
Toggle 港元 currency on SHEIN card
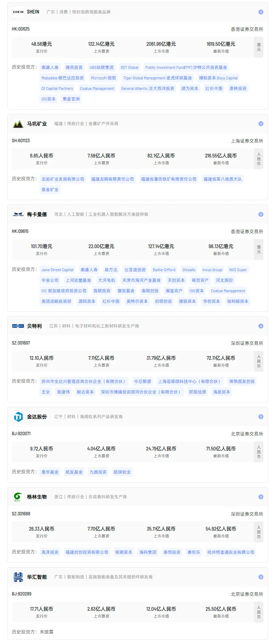tap(259, 47)
